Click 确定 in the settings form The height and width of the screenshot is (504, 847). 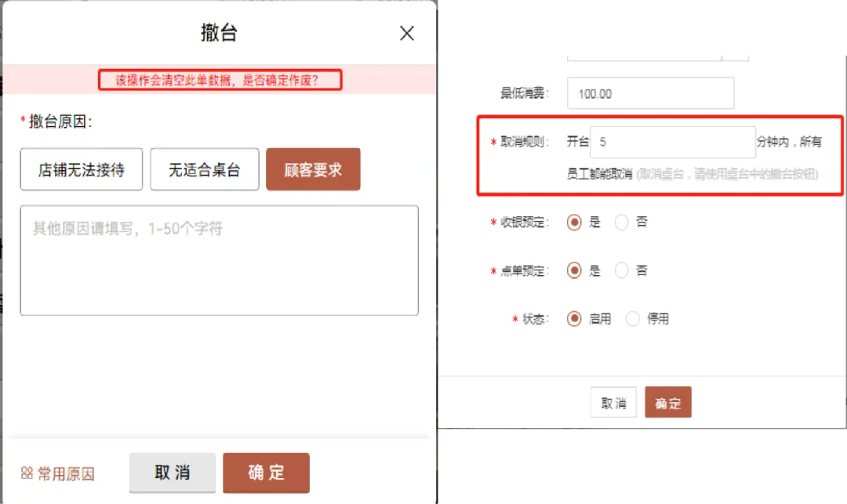coord(668,403)
